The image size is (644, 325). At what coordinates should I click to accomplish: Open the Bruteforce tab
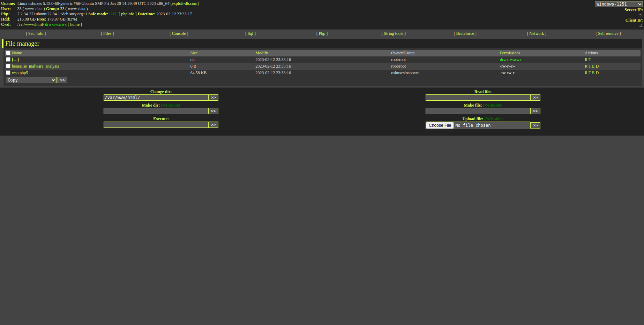pos(465,33)
